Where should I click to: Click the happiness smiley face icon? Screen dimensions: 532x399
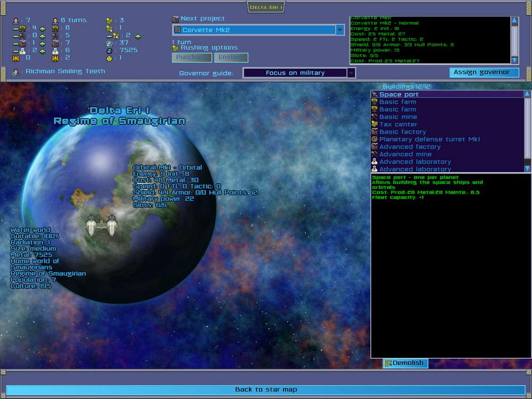109,59
